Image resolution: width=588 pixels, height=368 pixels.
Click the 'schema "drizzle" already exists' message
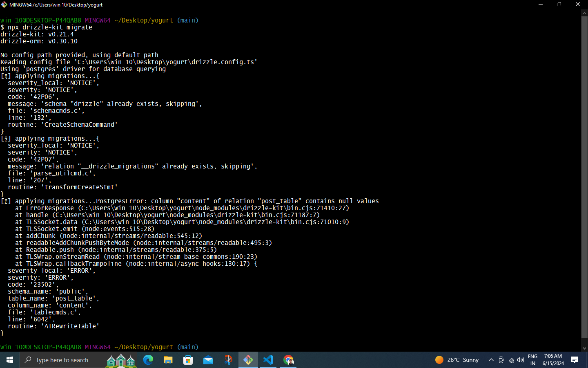[x=105, y=104]
